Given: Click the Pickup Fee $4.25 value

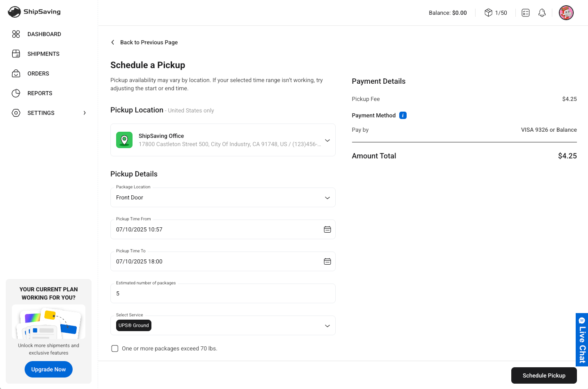Looking at the screenshot, I should point(570,99).
